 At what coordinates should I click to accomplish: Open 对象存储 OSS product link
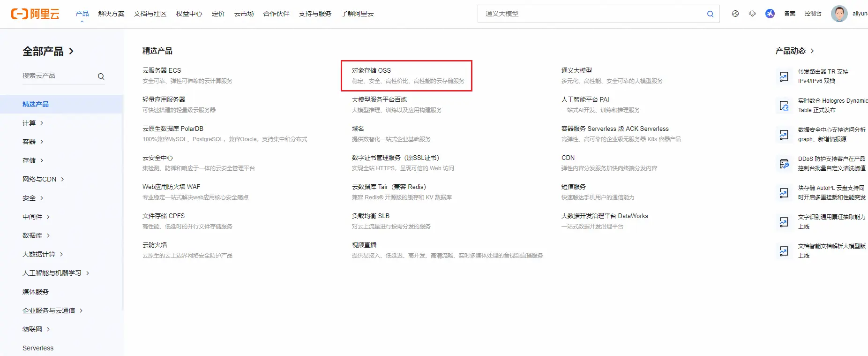coord(371,70)
